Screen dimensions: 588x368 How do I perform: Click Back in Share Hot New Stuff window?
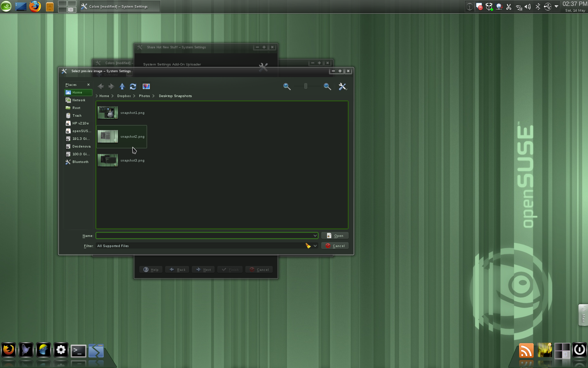pos(177,270)
